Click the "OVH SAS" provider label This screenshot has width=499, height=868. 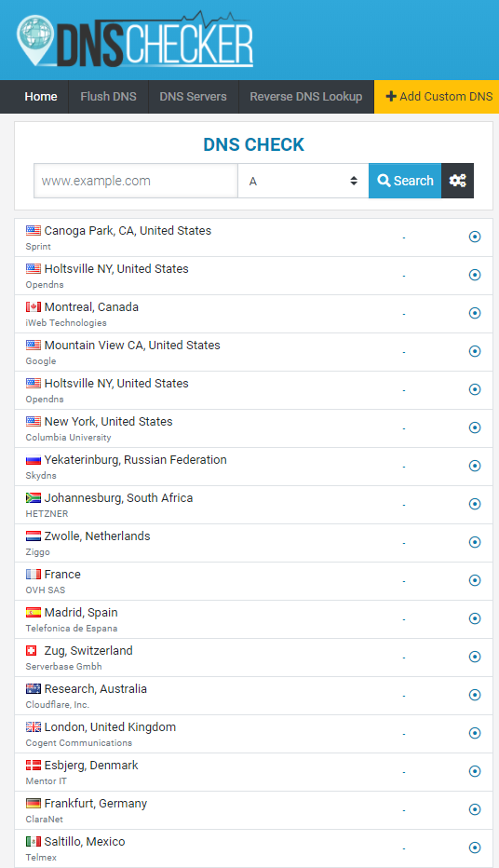coord(46,590)
